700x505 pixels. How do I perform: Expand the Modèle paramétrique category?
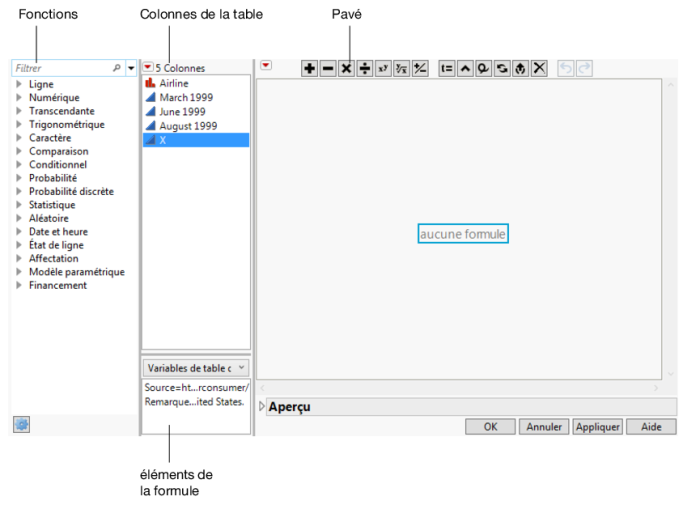click(x=19, y=271)
